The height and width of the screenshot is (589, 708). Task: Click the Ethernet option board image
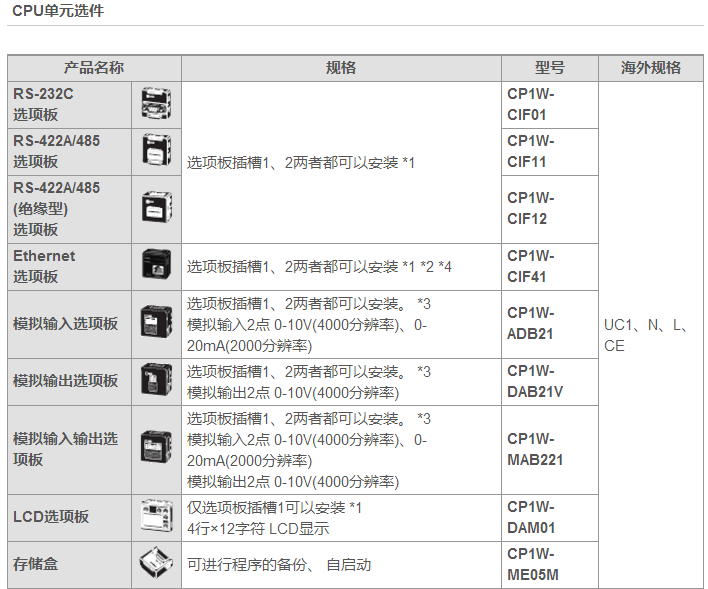[x=156, y=266]
